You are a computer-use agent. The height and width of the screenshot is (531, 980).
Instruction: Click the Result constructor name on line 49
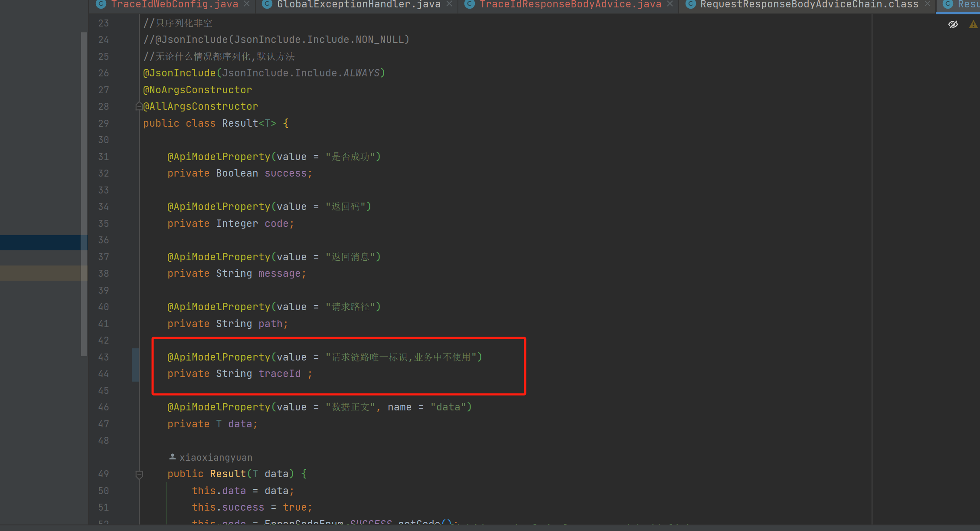(228, 474)
